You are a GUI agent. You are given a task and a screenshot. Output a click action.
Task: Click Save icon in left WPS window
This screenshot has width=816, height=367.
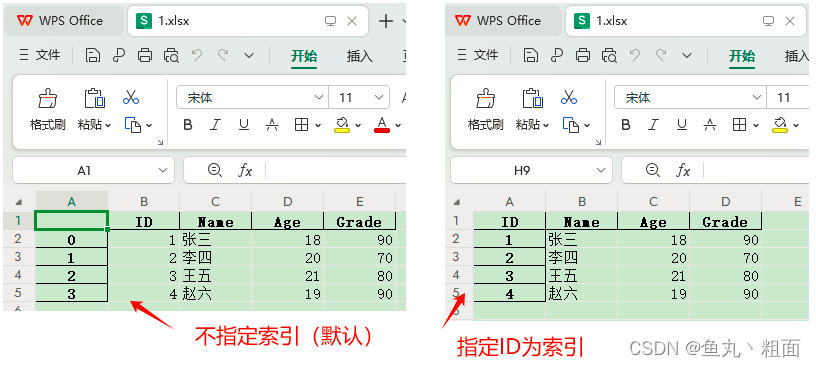coord(93,55)
